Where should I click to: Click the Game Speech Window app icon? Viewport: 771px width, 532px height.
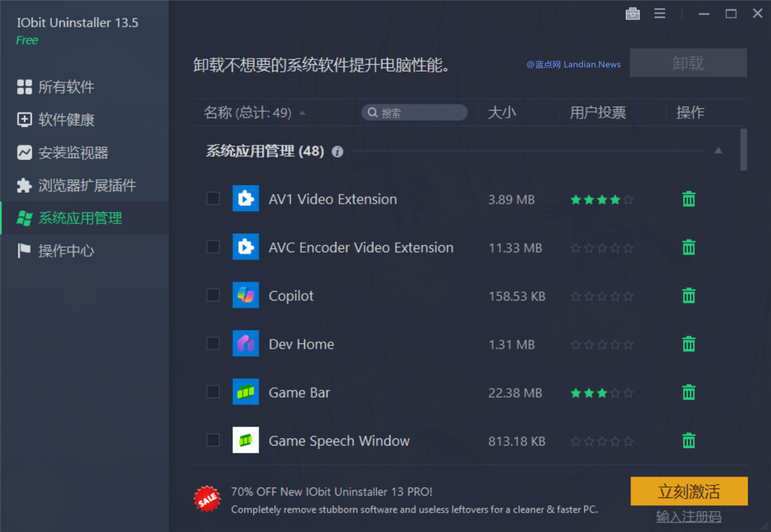pyautogui.click(x=246, y=440)
